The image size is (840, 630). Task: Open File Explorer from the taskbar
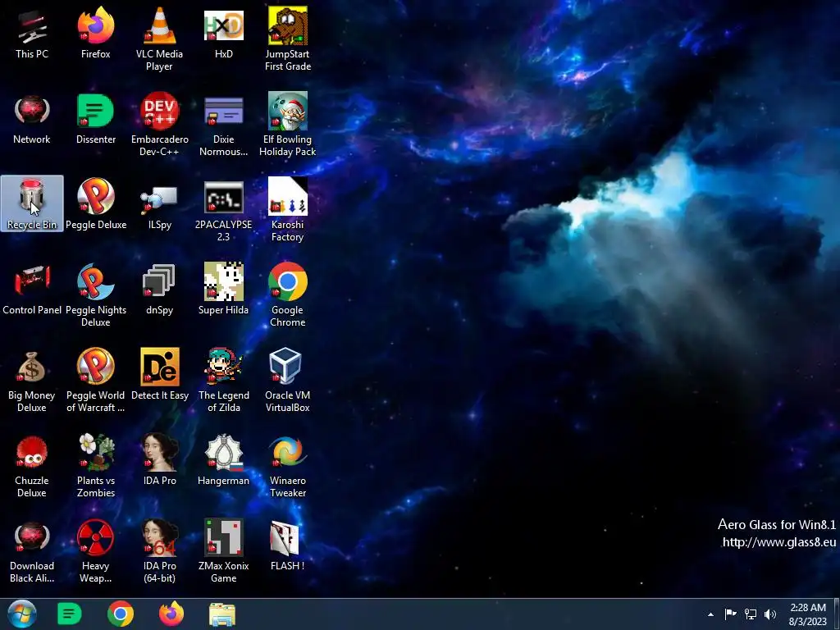pyautogui.click(x=222, y=614)
